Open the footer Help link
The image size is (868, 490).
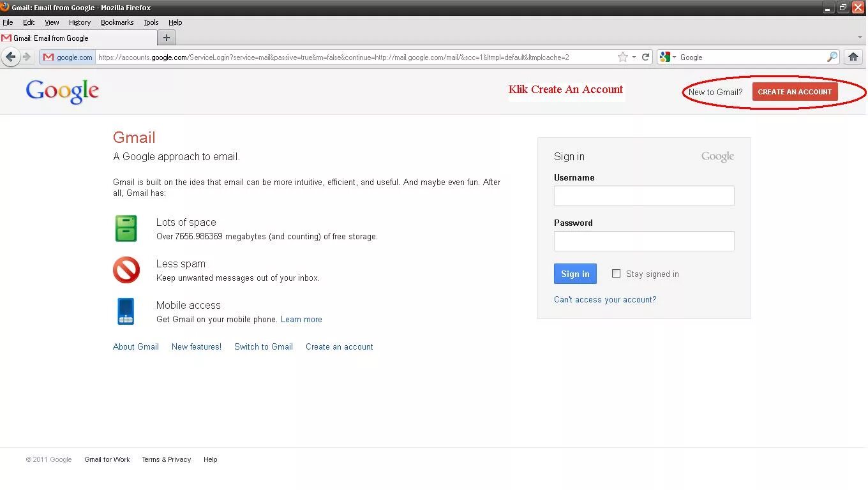pos(211,459)
